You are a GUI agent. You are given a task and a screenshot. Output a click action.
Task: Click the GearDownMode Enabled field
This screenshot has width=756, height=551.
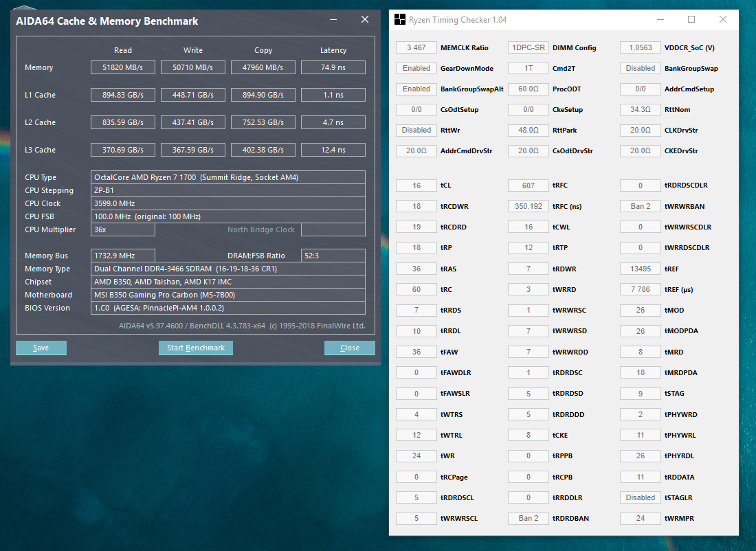click(416, 69)
